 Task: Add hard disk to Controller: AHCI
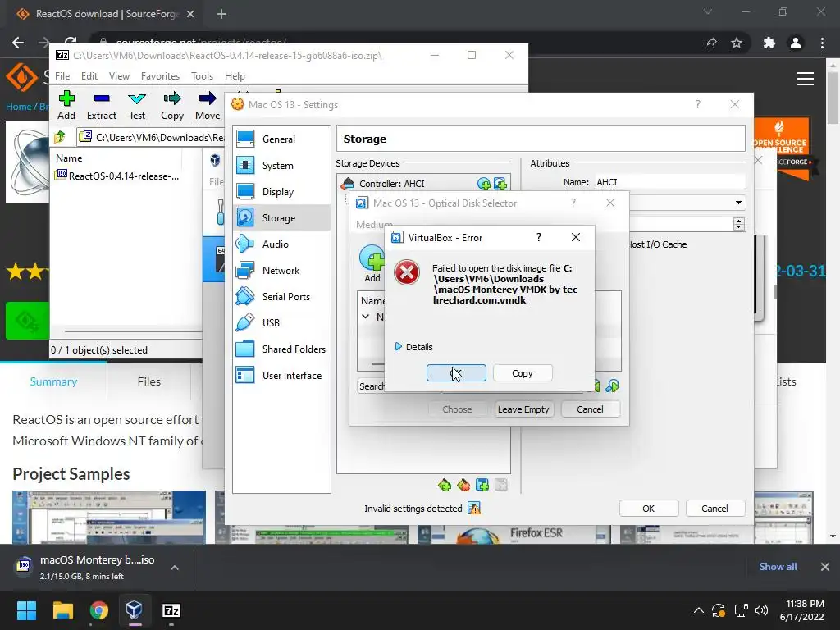point(500,184)
